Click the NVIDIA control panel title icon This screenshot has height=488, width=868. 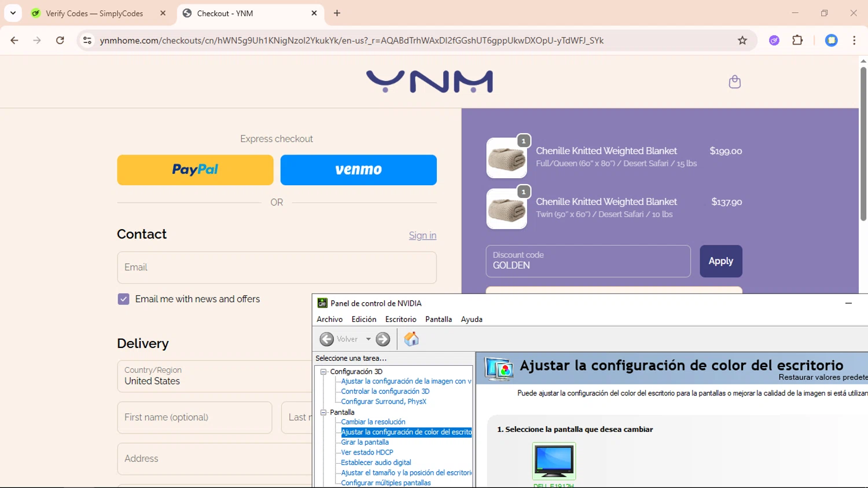click(x=322, y=303)
